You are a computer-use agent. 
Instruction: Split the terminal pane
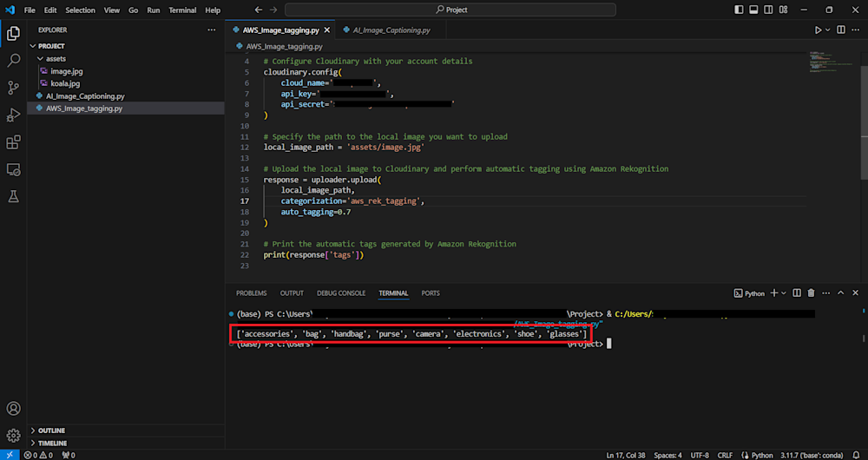click(797, 293)
